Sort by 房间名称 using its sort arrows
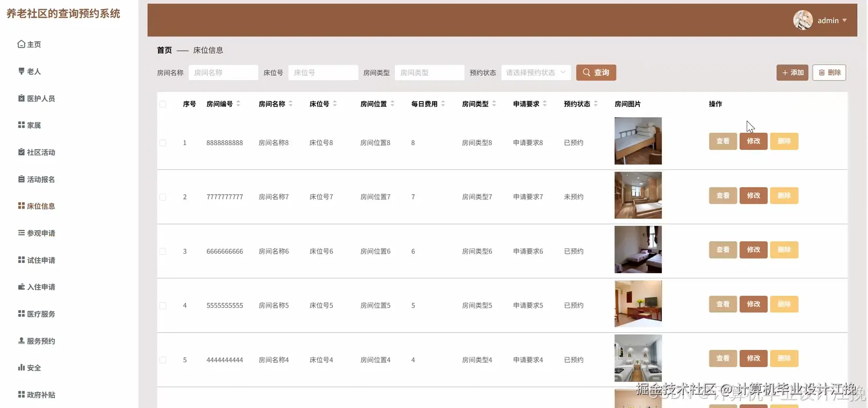Screen dimensions: 868x408 (x=291, y=104)
